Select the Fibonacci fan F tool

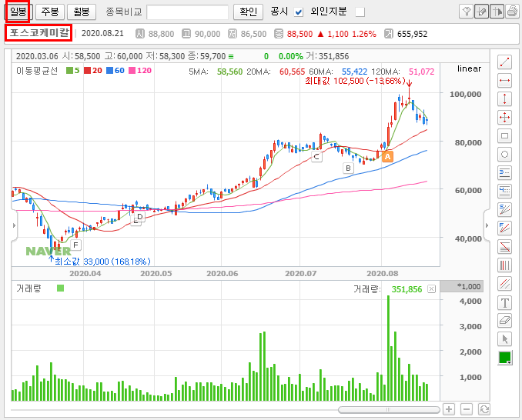tap(505, 228)
